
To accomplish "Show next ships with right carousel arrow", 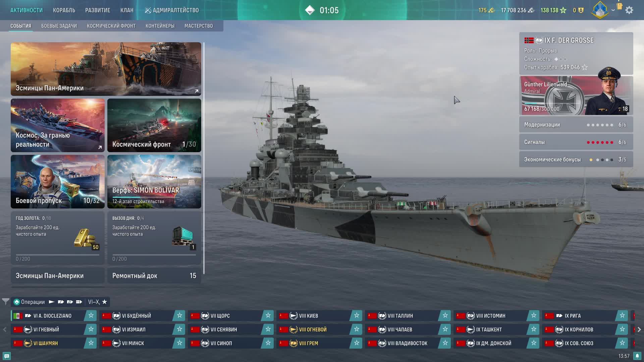I will click(639, 329).
